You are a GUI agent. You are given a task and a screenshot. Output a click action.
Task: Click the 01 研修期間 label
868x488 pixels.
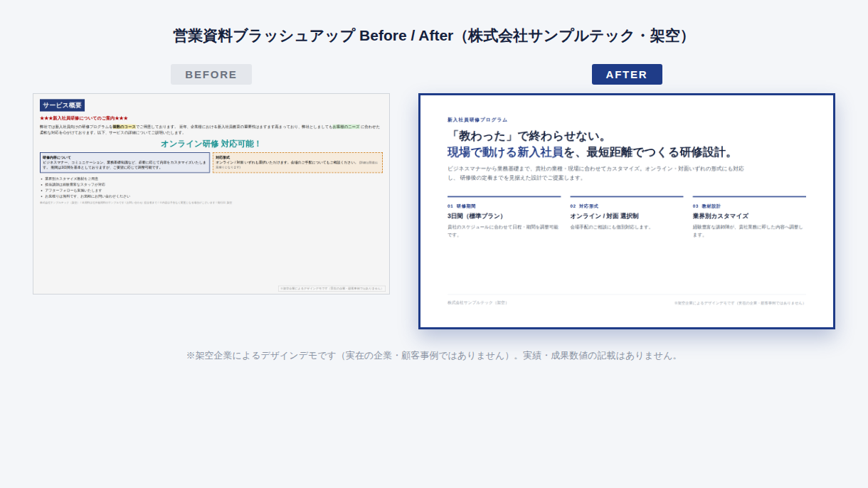(x=462, y=206)
